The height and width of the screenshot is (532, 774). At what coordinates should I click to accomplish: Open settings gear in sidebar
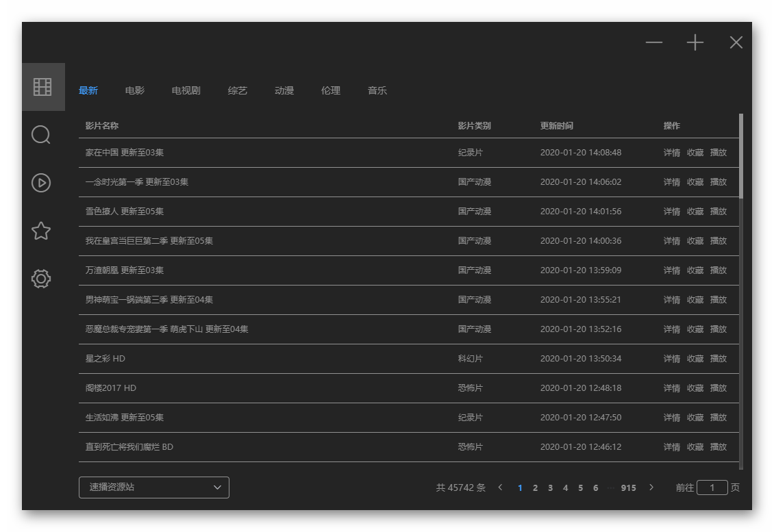(x=41, y=279)
